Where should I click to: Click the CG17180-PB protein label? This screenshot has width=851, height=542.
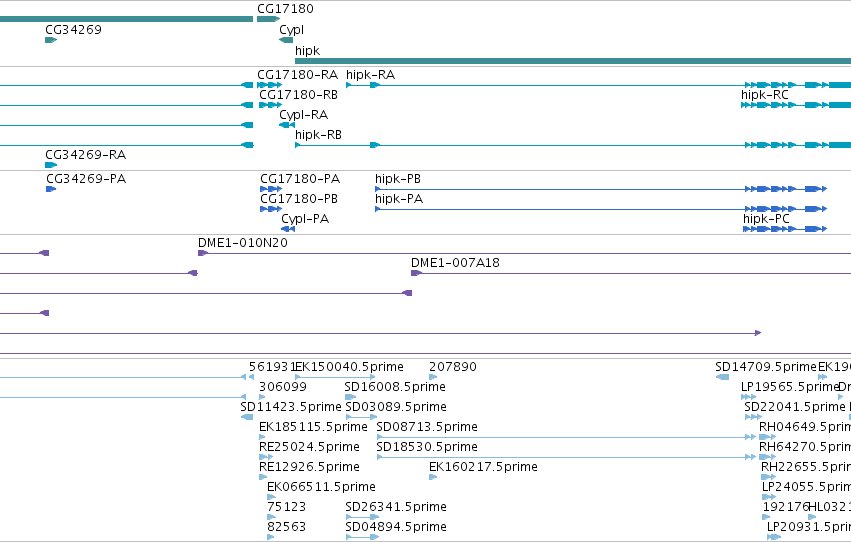[x=299, y=199]
